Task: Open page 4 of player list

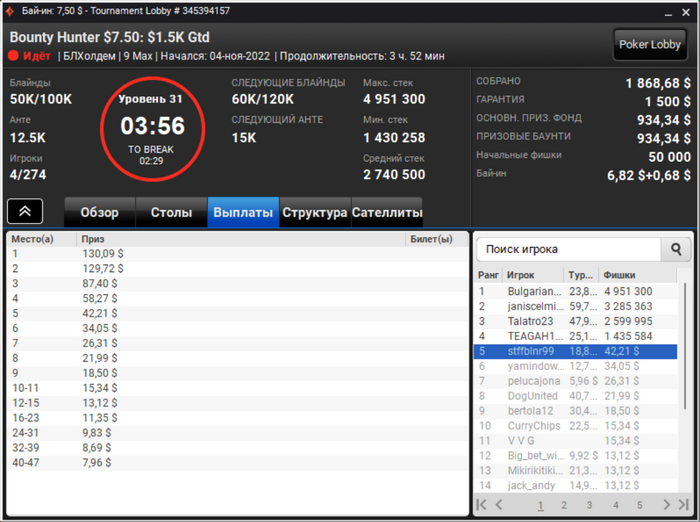Action: point(616,505)
